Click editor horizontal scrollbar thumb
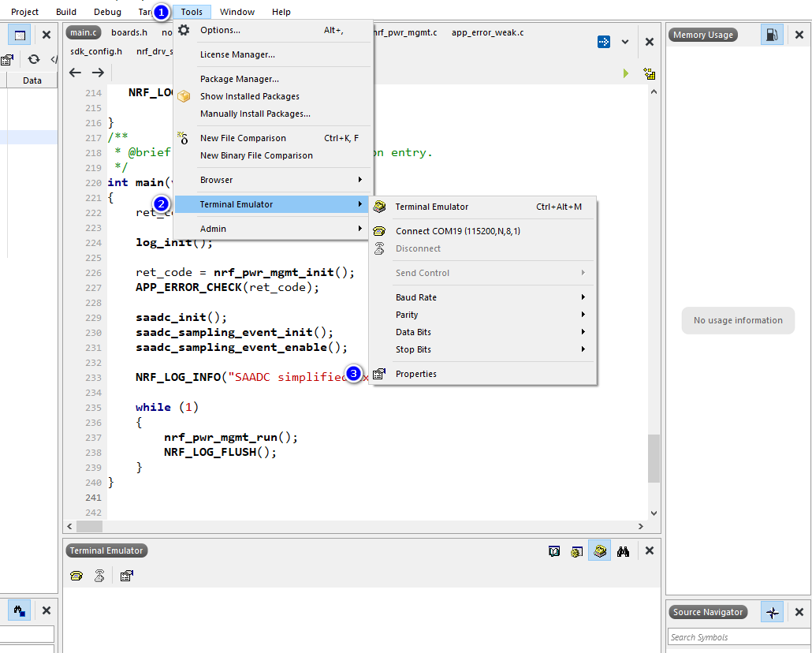 point(90,527)
